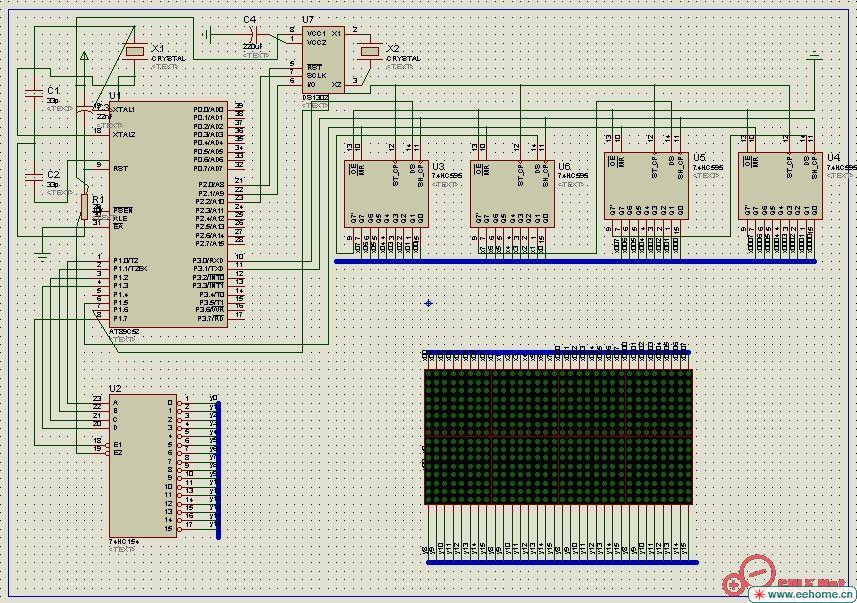Click the U2 reference label
The width and height of the screenshot is (857, 603).
[x=115, y=389]
